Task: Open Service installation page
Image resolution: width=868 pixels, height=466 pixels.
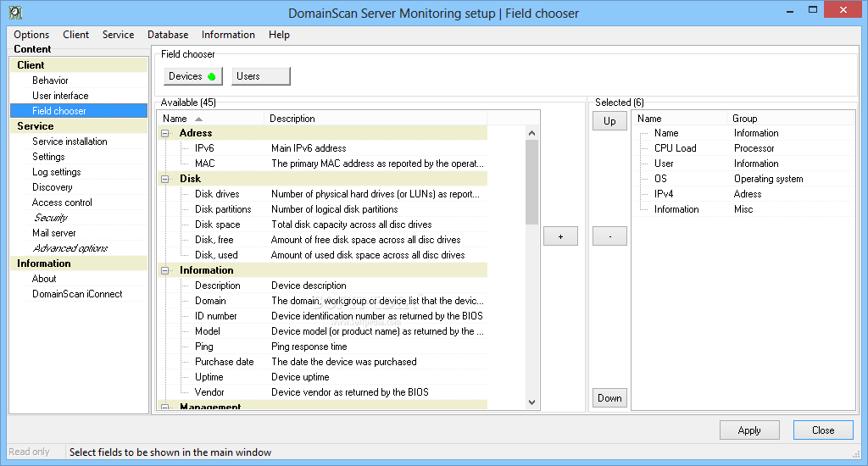Action: click(70, 141)
